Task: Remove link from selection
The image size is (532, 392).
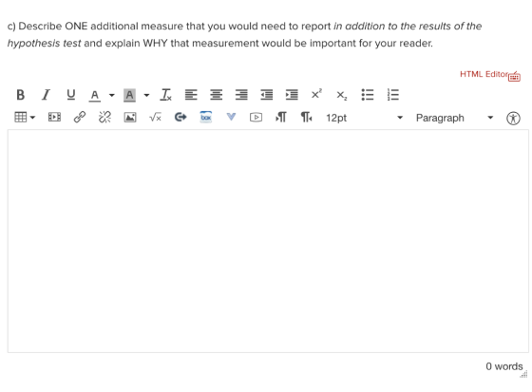Action: (104, 118)
